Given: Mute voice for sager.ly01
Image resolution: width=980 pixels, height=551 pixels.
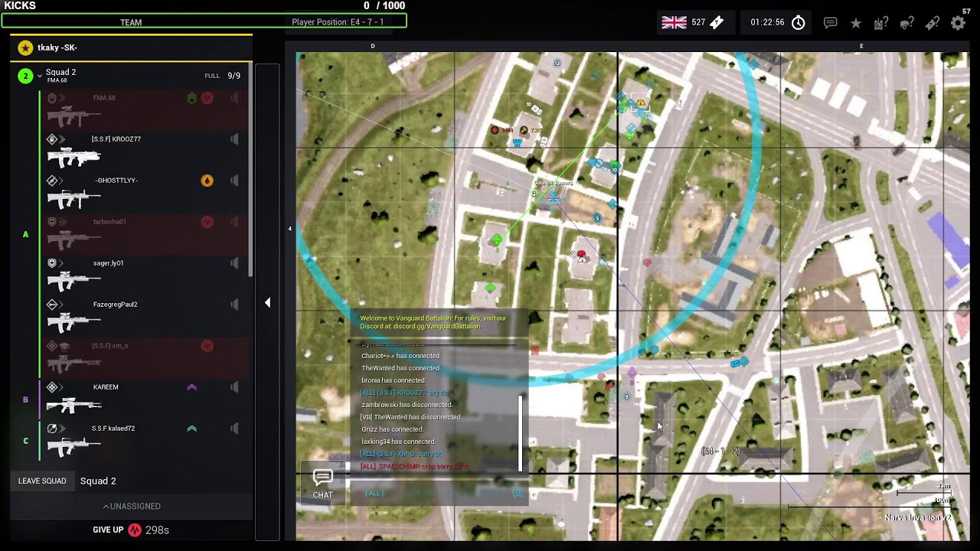Looking at the screenshot, I should pyautogui.click(x=234, y=263).
